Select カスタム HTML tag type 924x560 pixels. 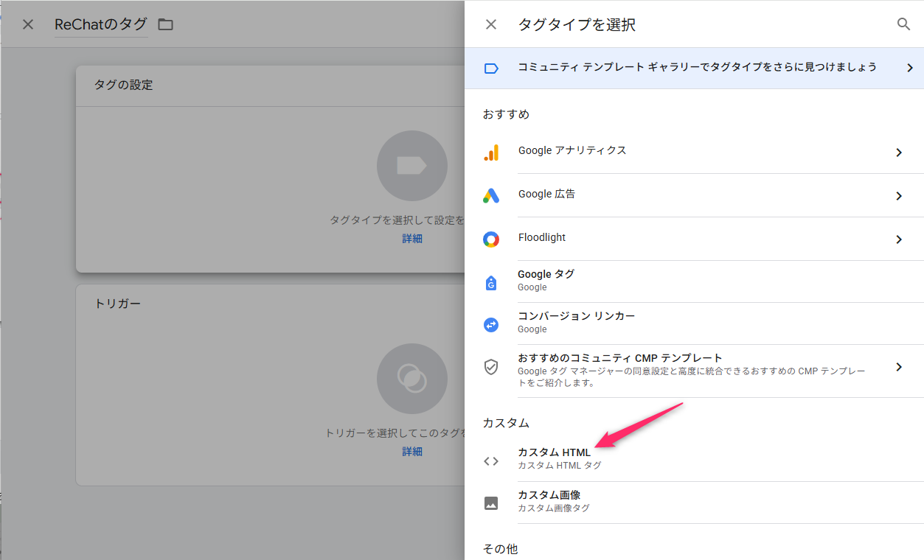694,460
